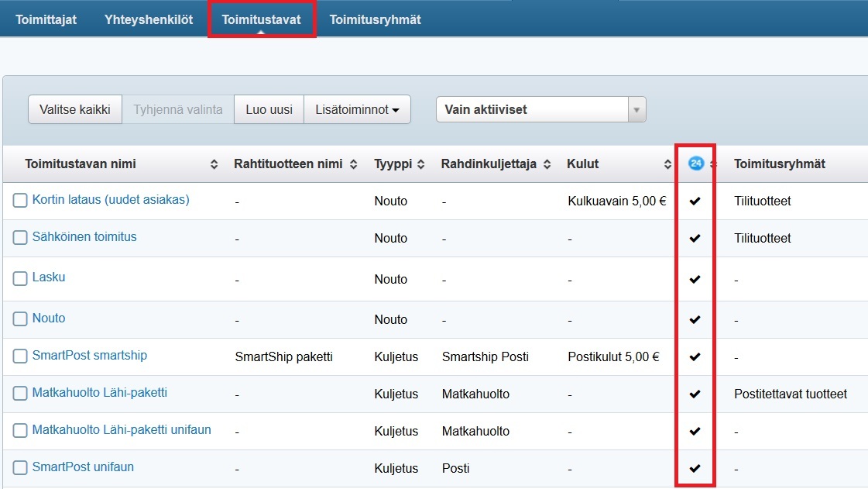The image size is (868, 489).
Task: Click the checkmark icon in the Lasku row
Action: pos(695,279)
